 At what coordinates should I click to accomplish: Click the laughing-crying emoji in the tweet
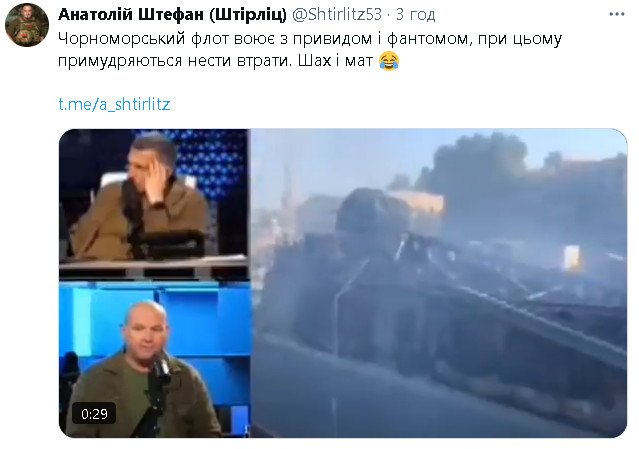click(389, 61)
